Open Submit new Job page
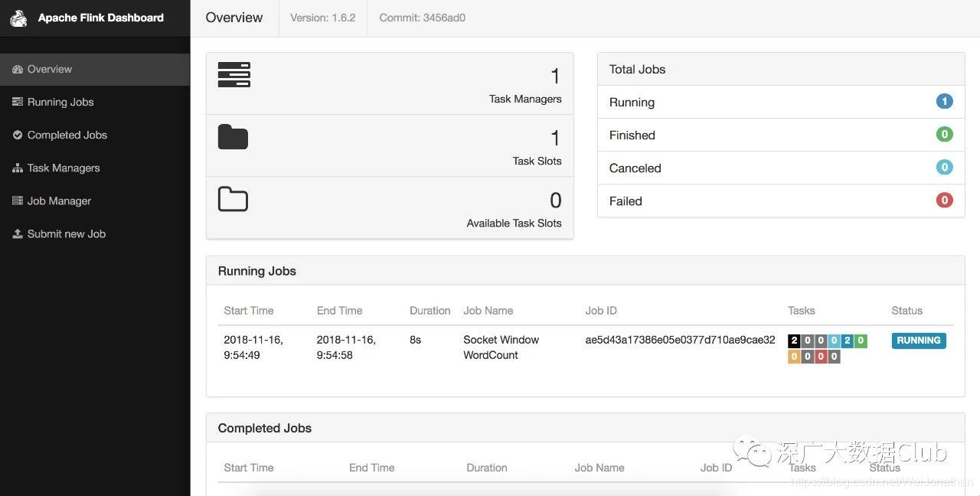The height and width of the screenshot is (496, 980). click(95, 233)
